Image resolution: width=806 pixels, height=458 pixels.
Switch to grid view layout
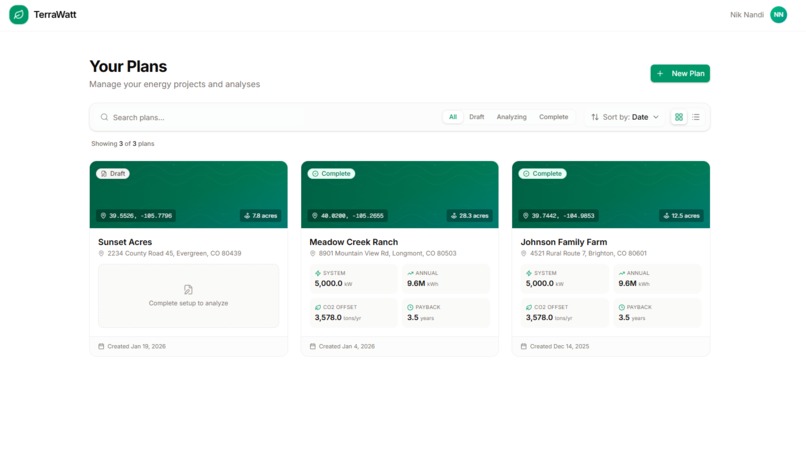679,117
